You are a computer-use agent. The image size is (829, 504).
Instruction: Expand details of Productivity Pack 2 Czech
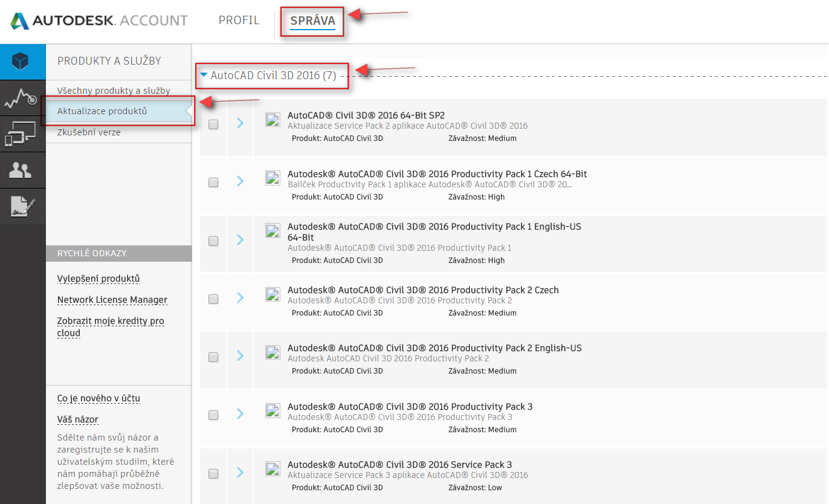[240, 297]
